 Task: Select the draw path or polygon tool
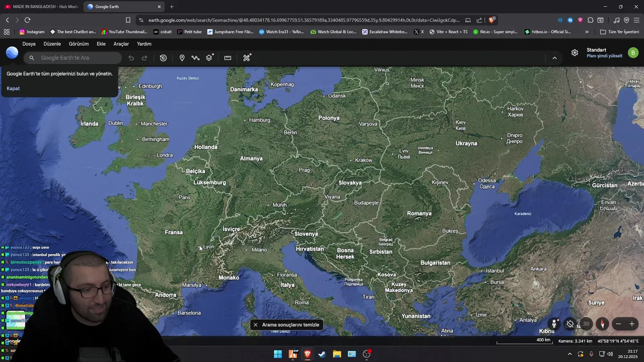pyautogui.click(x=195, y=58)
